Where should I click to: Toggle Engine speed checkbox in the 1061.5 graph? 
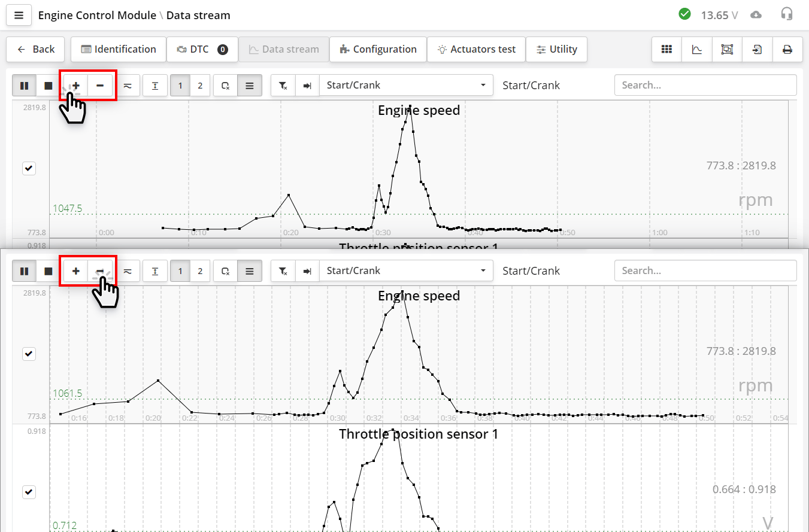tap(29, 354)
